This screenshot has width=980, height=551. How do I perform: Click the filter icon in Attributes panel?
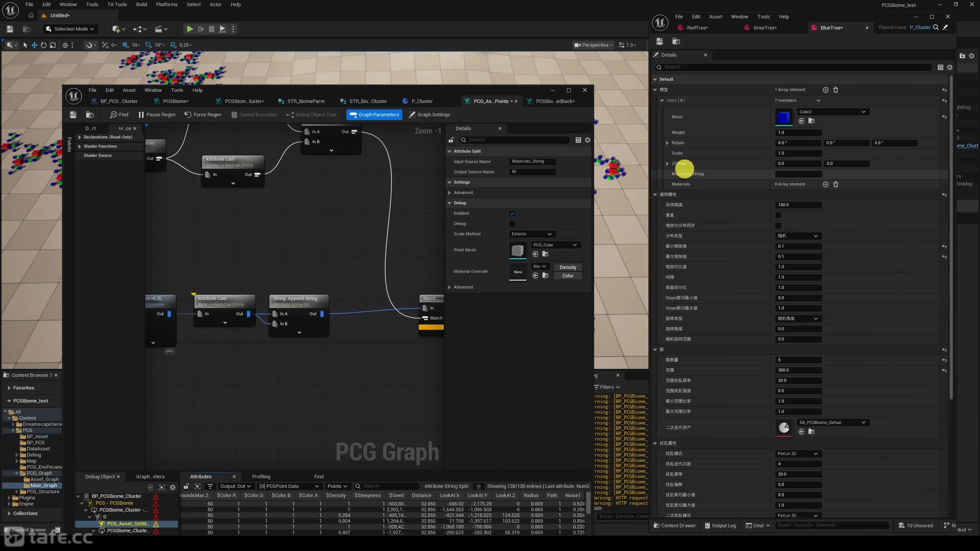[210, 486]
